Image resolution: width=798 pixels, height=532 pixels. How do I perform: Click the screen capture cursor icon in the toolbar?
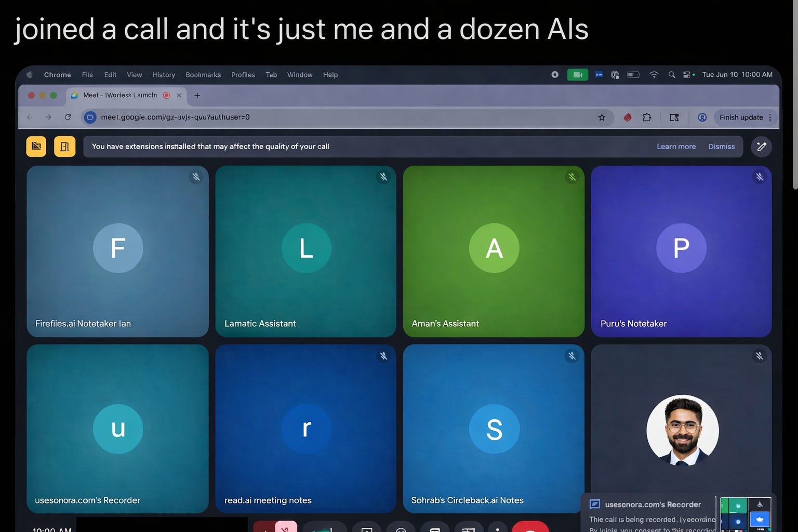pyautogui.click(x=674, y=117)
